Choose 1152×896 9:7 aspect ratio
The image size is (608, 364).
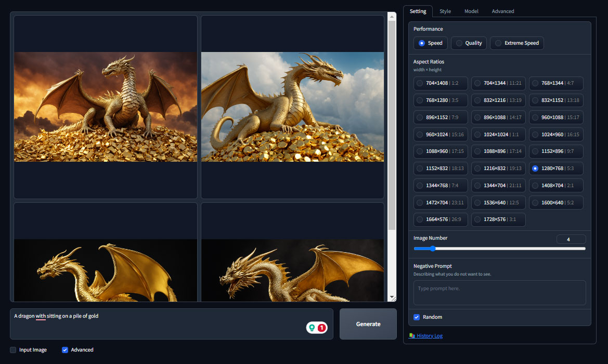click(556, 151)
